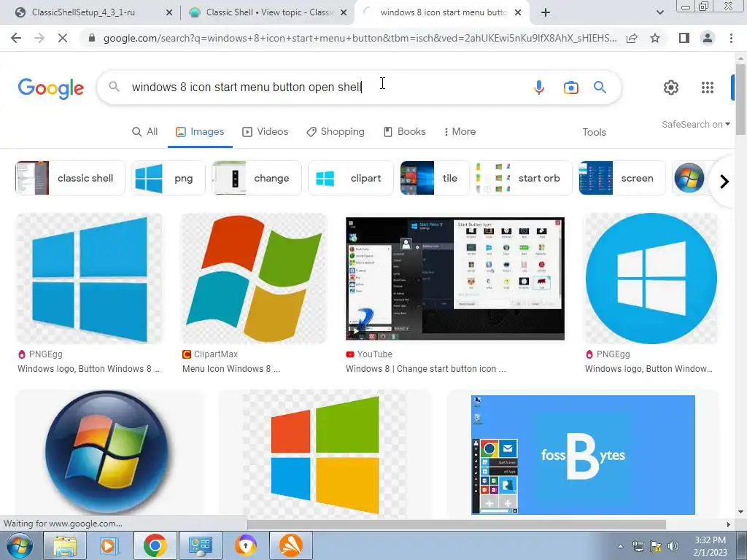This screenshot has width=747, height=560.
Task: Submit search with blue magnifier icon
Action: coord(600,87)
